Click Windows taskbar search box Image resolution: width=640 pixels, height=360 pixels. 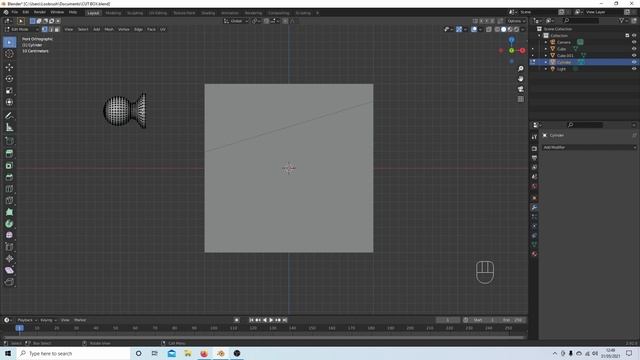pyautogui.click(x=74, y=353)
